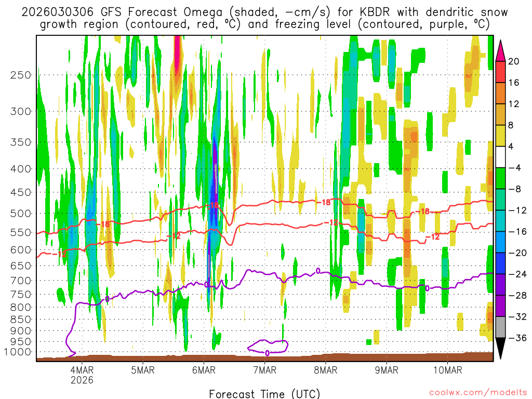Click the colorbar value label -36
Screen dimensions: 532x399
click(x=517, y=338)
